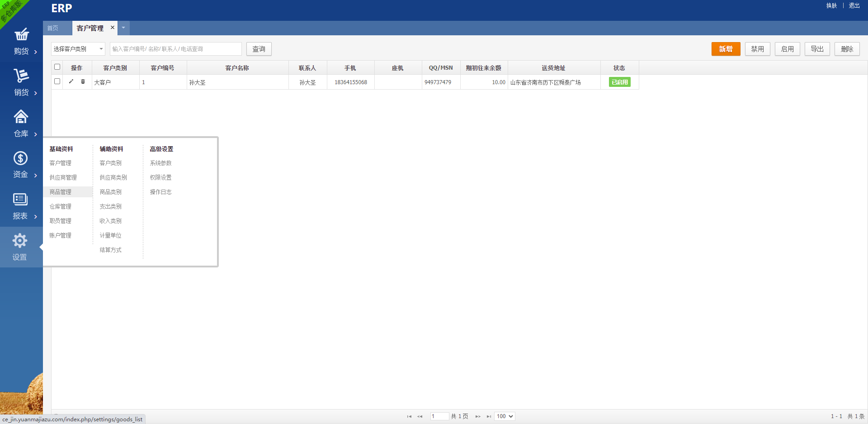This screenshot has width=868, height=424.
Task: Sort by 客户名称 column header
Action: [237, 68]
